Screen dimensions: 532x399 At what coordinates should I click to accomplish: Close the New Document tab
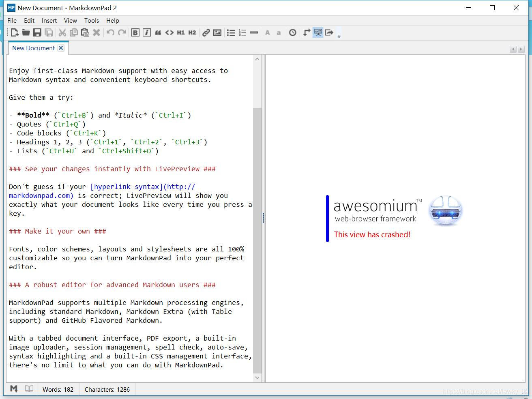click(x=61, y=48)
